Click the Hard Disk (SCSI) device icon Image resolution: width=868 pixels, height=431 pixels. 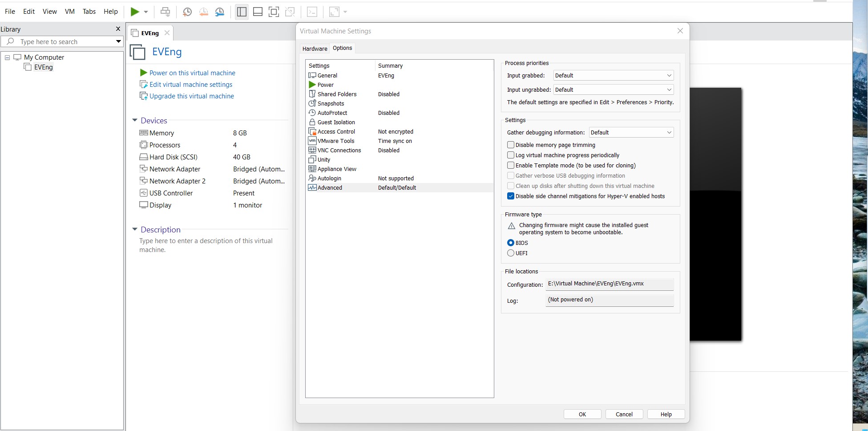coord(144,157)
